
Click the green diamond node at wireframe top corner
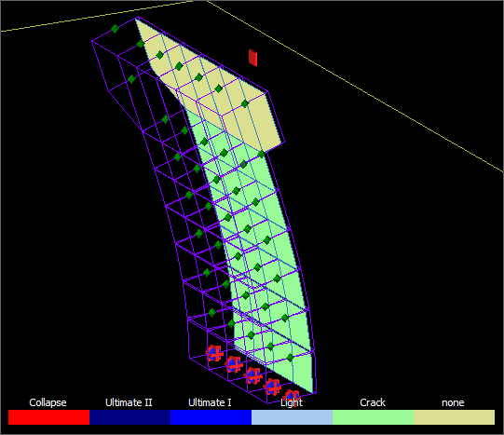116,29
